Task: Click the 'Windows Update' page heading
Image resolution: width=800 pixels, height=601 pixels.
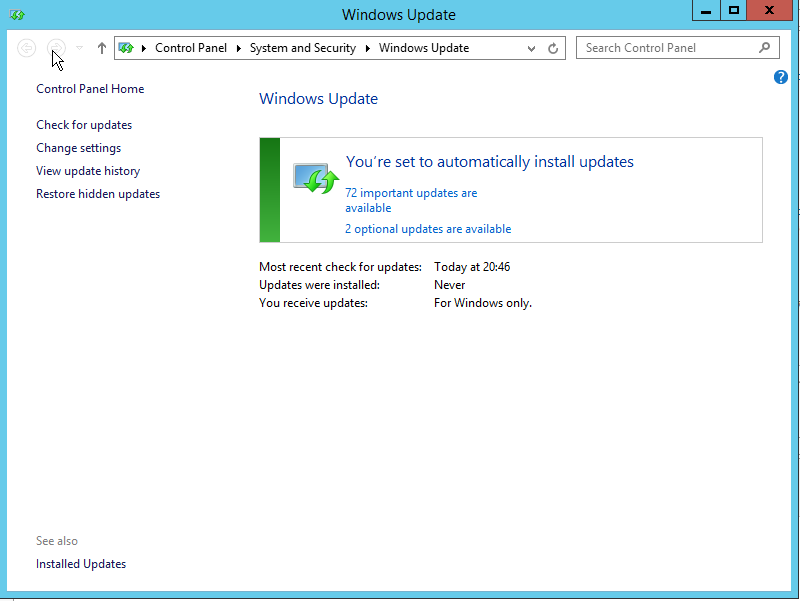Action: pyautogui.click(x=318, y=98)
